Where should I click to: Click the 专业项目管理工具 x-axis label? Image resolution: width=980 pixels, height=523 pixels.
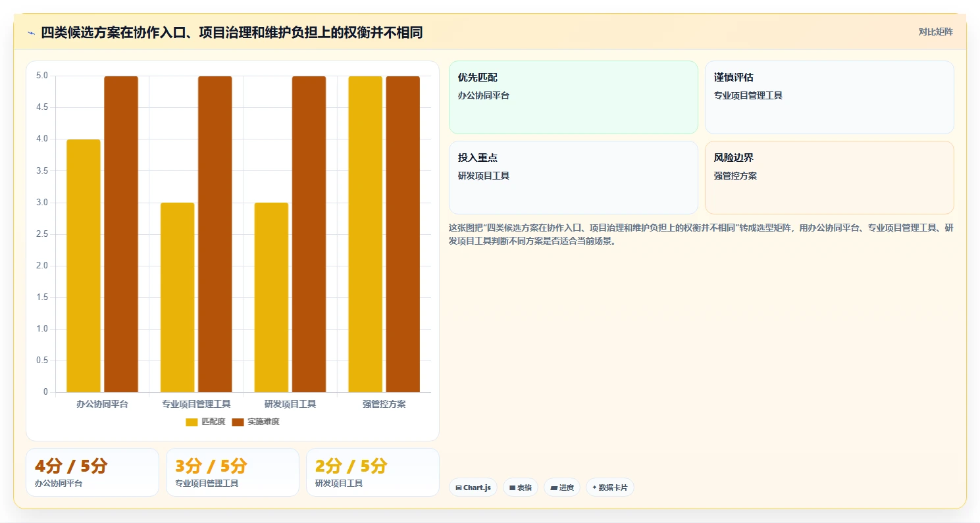pyautogui.click(x=196, y=404)
